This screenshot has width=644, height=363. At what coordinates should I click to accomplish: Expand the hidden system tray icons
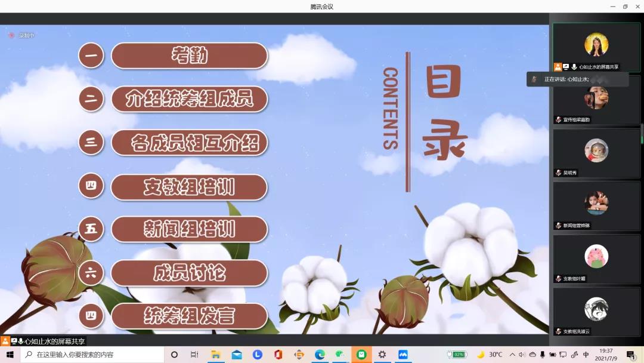[512, 355]
